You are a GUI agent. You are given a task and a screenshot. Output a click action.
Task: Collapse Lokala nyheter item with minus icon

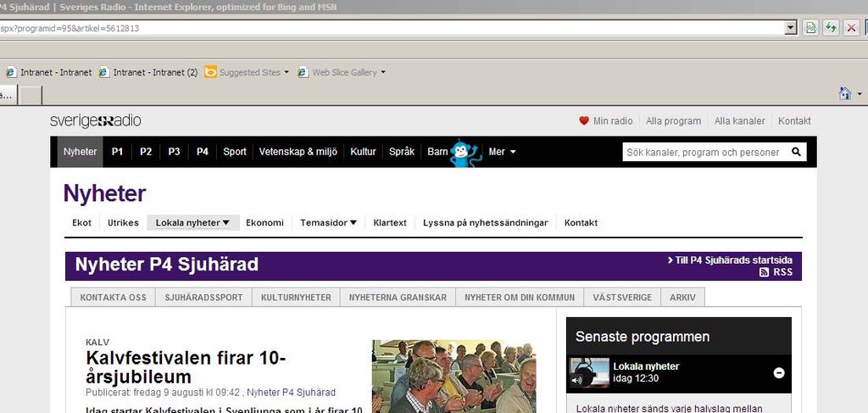pos(778,373)
